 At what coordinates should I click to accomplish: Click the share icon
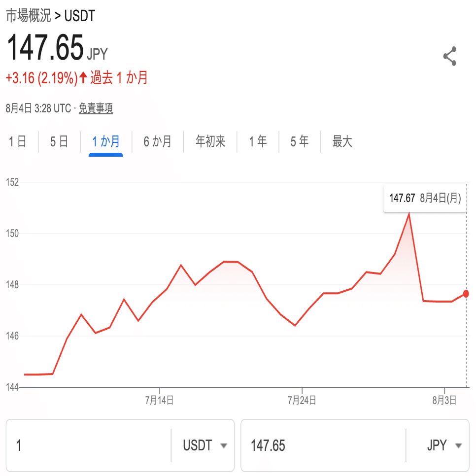449,57
